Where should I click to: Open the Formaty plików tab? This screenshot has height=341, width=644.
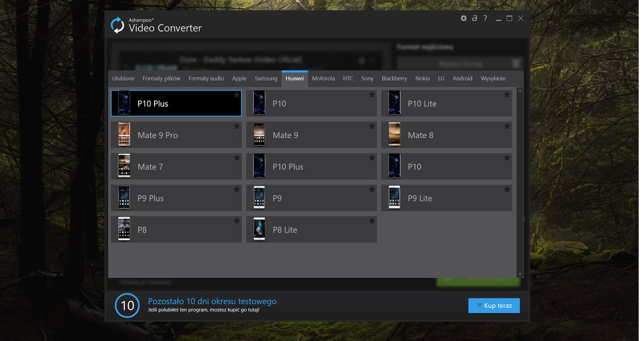tap(161, 79)
